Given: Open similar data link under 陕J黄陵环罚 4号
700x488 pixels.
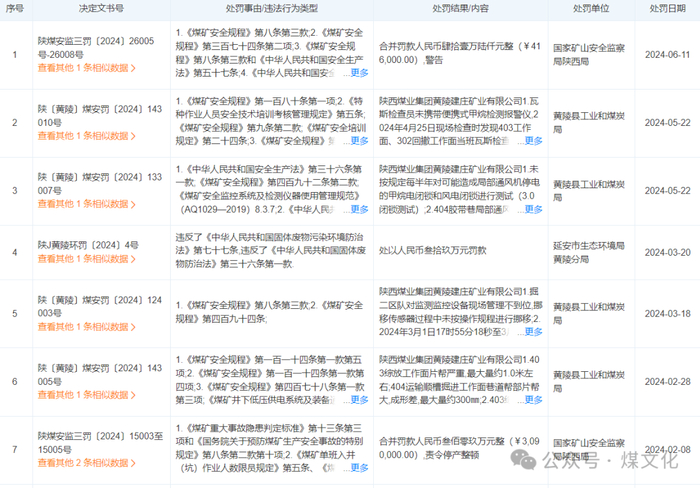Looking at the screenshot, I should click(87, 259).
